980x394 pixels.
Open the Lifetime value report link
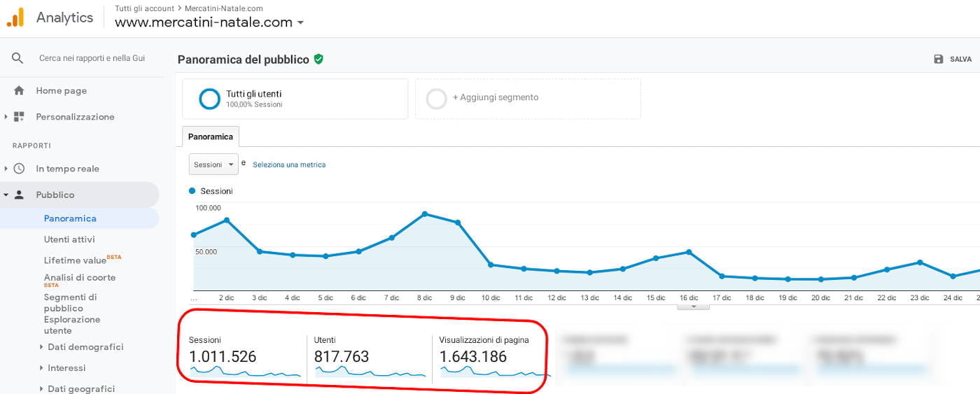click(75, 260)
